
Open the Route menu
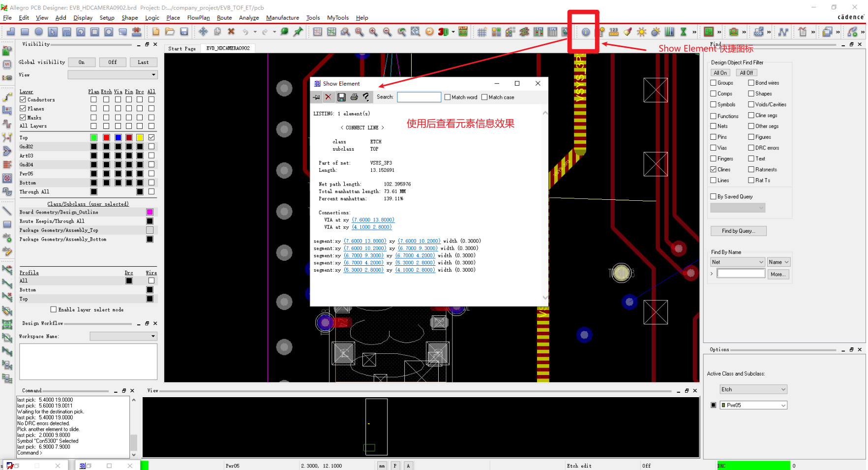(224, 18)
